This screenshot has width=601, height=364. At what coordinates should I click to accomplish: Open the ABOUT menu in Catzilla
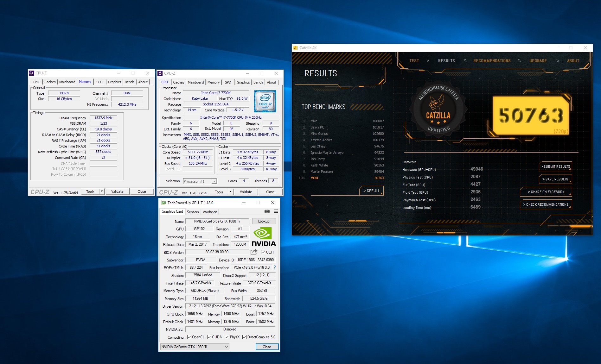[x=573, y=61]
